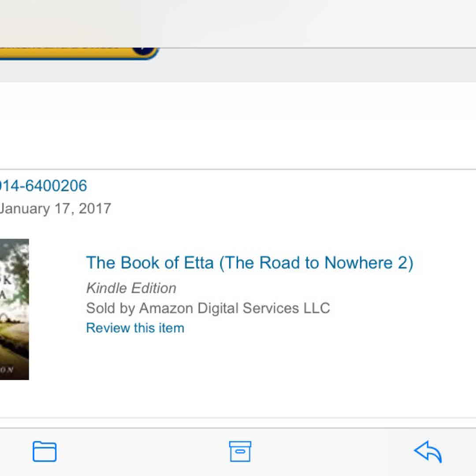This screenshot has height=476, width=476.
Task: Tap empty toolbar space between archive and reply
Action: [335, 451]
